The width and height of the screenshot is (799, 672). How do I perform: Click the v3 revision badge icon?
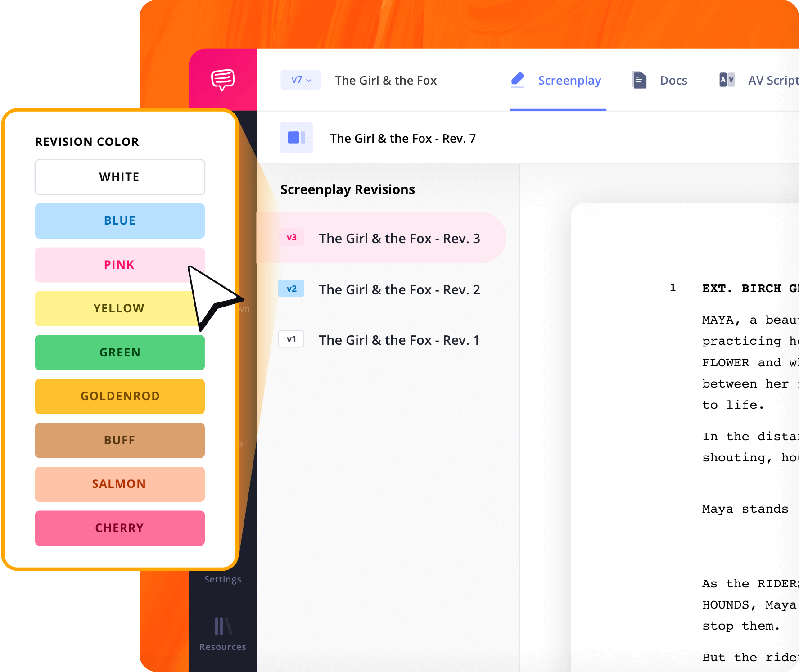292,237
